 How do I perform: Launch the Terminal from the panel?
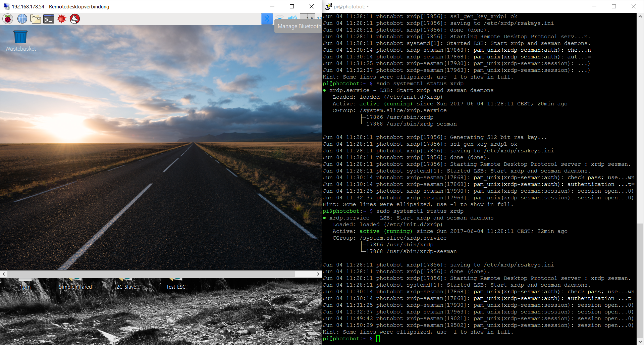pos(49,19)
